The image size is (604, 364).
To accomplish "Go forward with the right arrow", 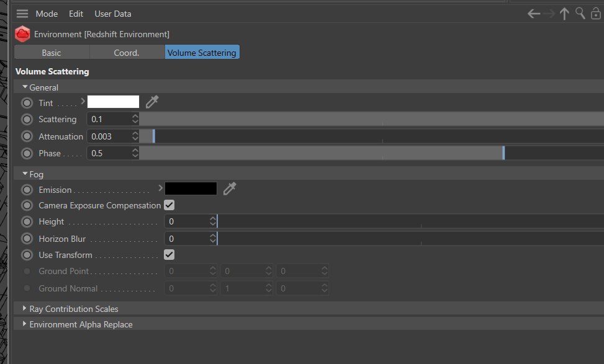I will (x=549, y=14).
